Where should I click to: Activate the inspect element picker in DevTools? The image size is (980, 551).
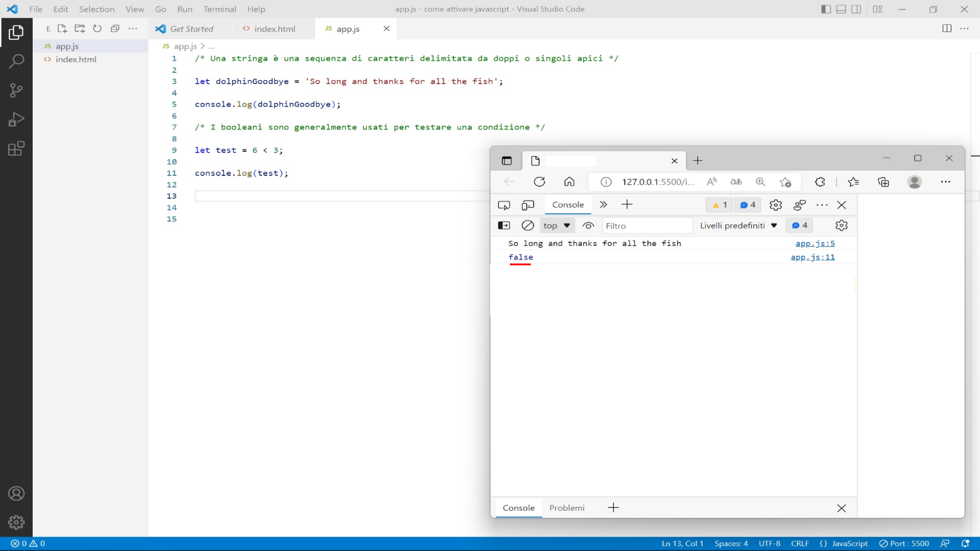pyautogui.click(x=504, y=205)
